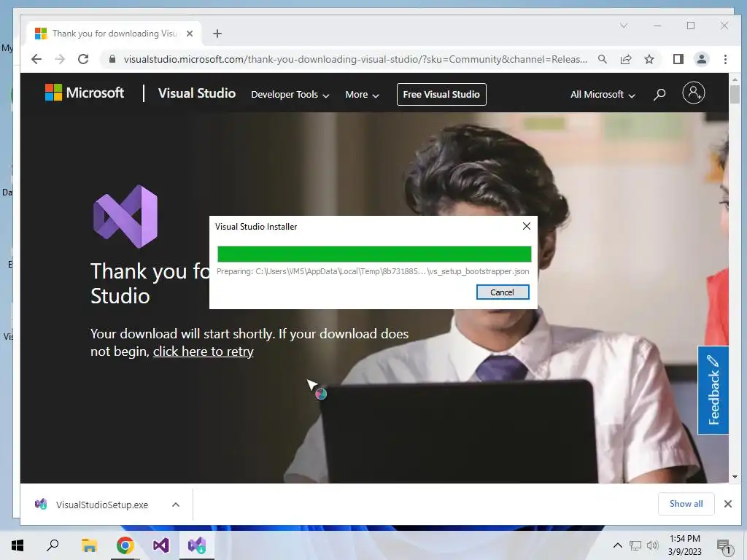This screenshot has height=560, width=747.
Task: Click the browser forward arrow
Action: pyautogui.click(x=60, y=59)
